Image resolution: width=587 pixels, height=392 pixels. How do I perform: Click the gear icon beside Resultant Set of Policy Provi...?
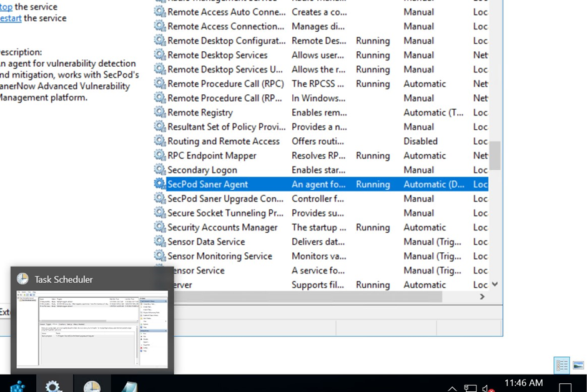pos(160,127)
